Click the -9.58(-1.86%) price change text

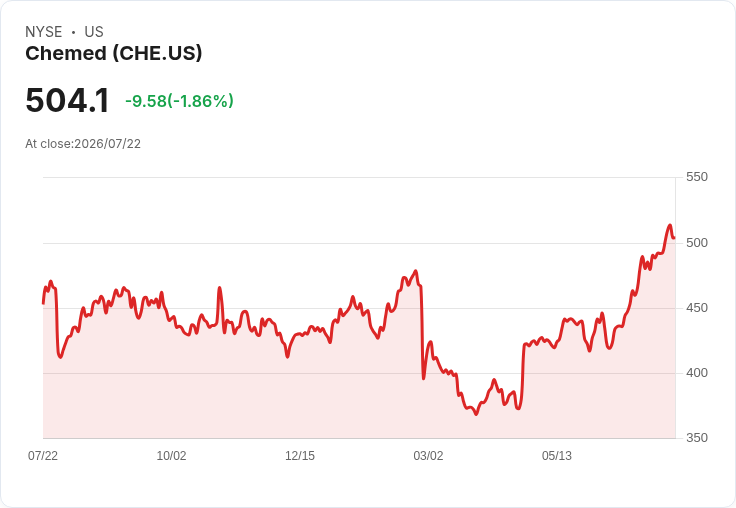[179, 101]
